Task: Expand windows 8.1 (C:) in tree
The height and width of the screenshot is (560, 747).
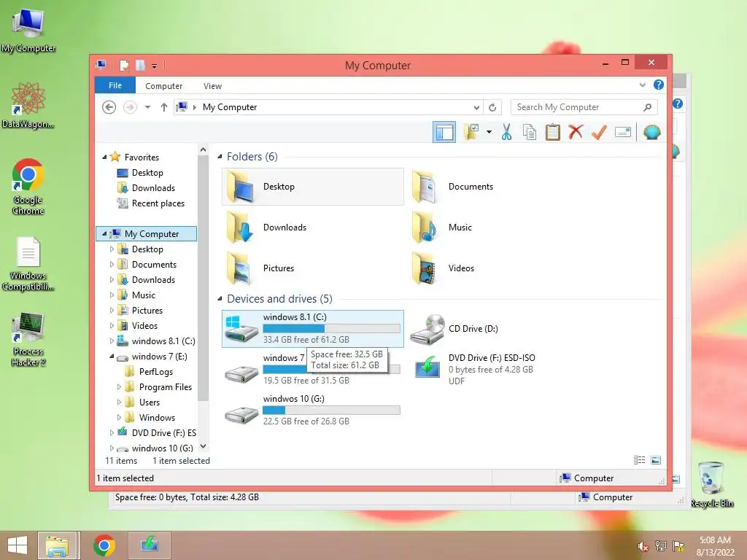Action: pyautogui.click(x=112, y=341)
